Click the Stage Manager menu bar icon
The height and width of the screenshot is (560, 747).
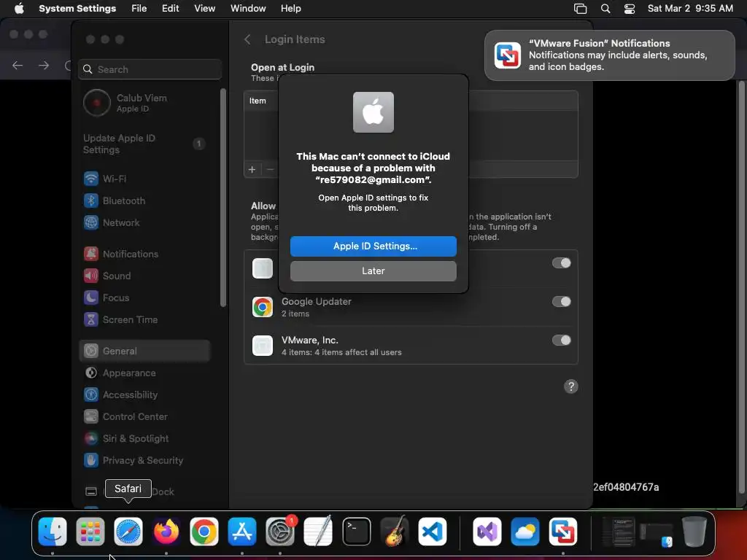[x=580, y=9]
